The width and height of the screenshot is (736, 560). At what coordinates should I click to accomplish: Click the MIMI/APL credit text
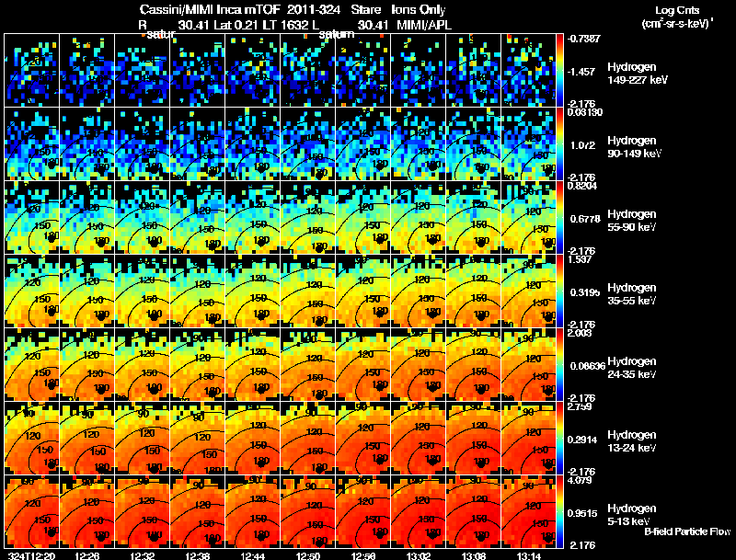pos(424,26)
